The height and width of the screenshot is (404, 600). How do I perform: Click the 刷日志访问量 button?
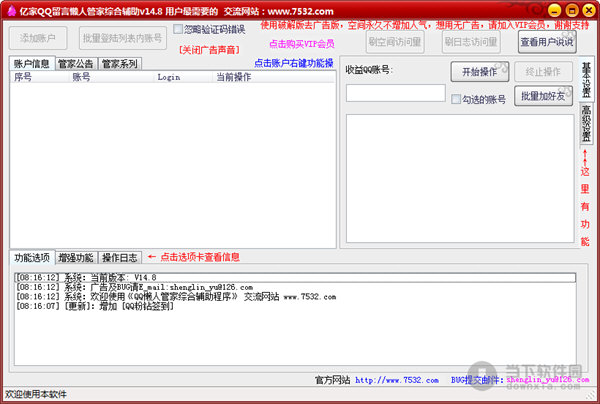pos(471,42)
